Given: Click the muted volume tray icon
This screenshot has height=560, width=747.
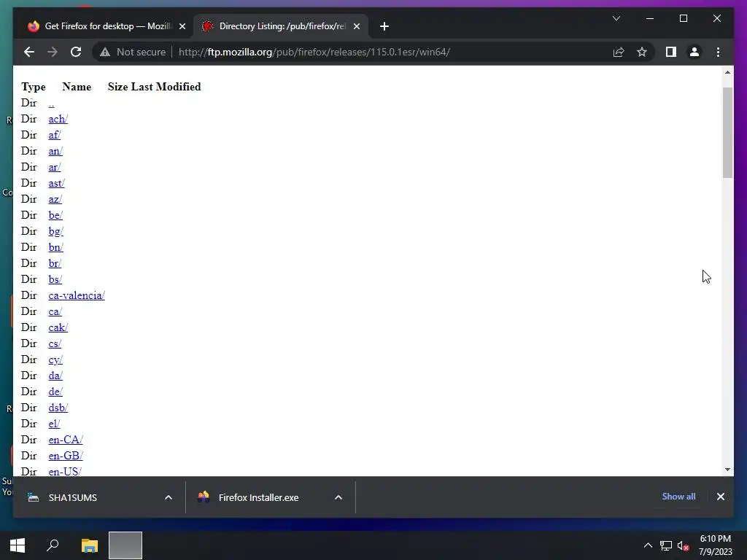Looking at the screenshot, I should point(683,545).
